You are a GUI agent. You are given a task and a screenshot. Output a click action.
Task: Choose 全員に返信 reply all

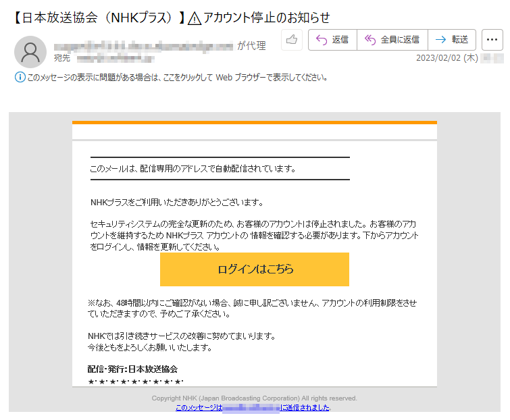392,40
